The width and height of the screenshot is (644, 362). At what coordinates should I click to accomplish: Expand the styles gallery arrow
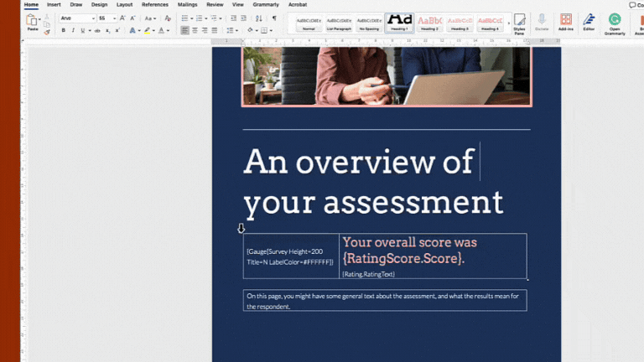pos(508,23)
